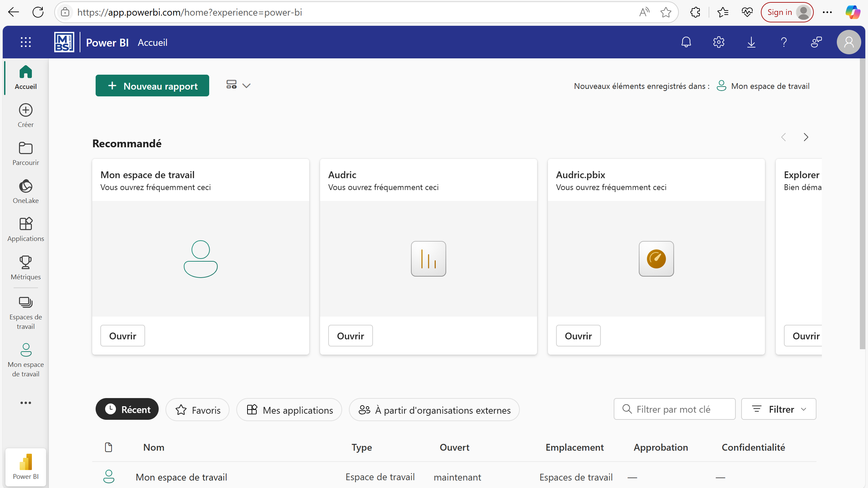868x488 pixels.
Task: View site information lock icon
Action: (65, 12)
